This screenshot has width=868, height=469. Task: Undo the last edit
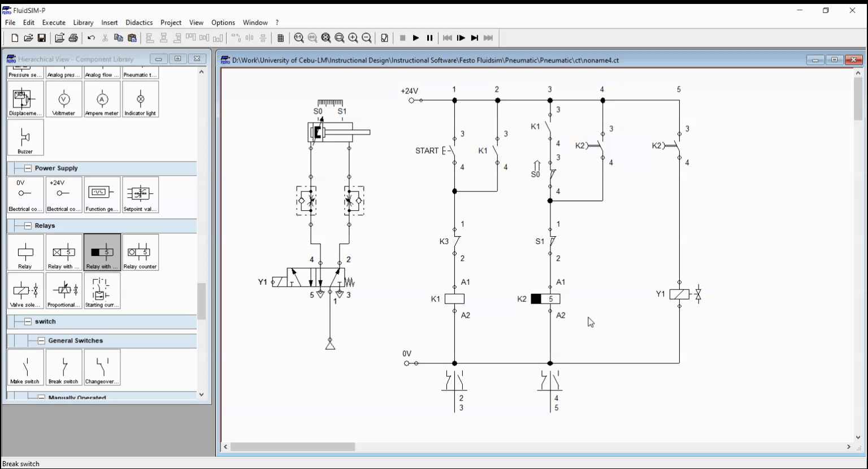pos(91,38)
